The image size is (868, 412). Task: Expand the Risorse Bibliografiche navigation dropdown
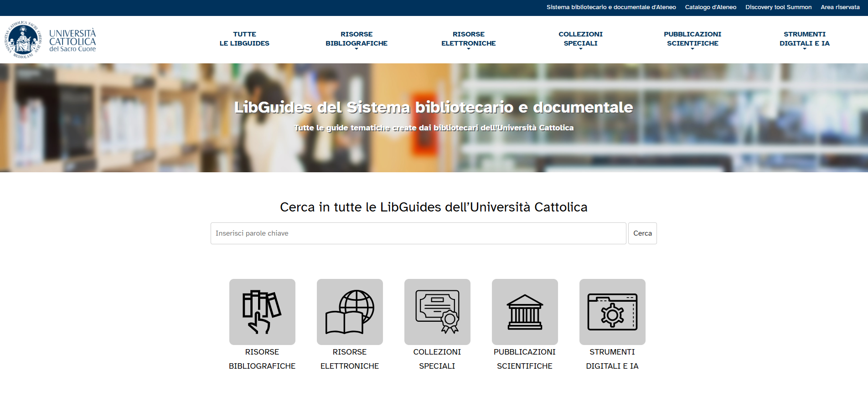(x=356, y=39)
